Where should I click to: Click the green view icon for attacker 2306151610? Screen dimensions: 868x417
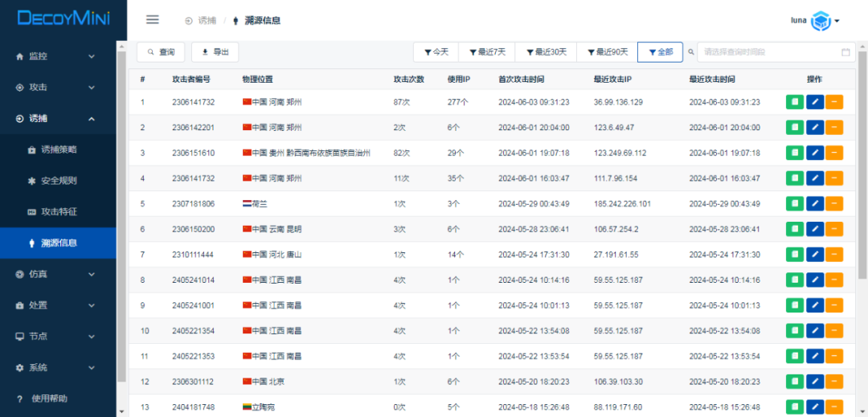point(795,153)
